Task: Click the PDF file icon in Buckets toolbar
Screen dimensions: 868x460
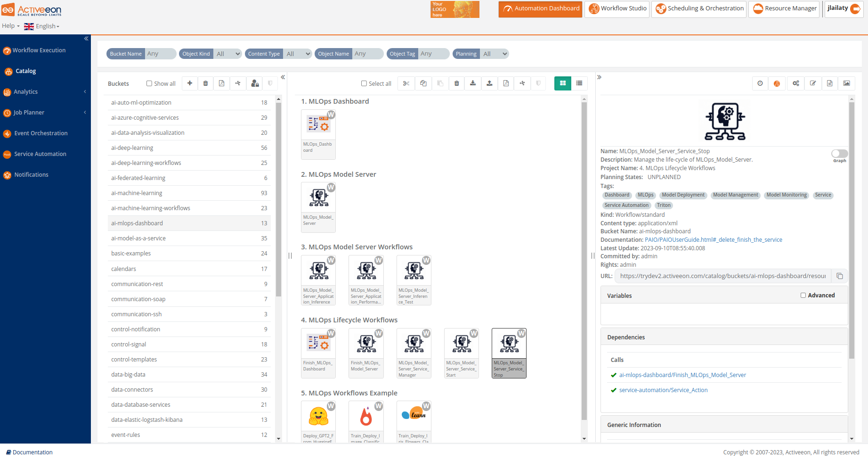Action: pyautogui.click(x=222, y=83)
